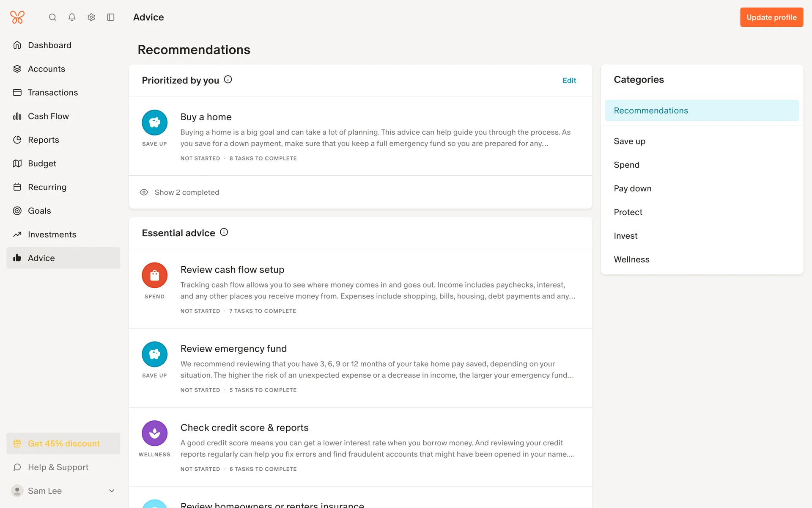Click the Update profile button
The image size is (812, 508).
771,17
